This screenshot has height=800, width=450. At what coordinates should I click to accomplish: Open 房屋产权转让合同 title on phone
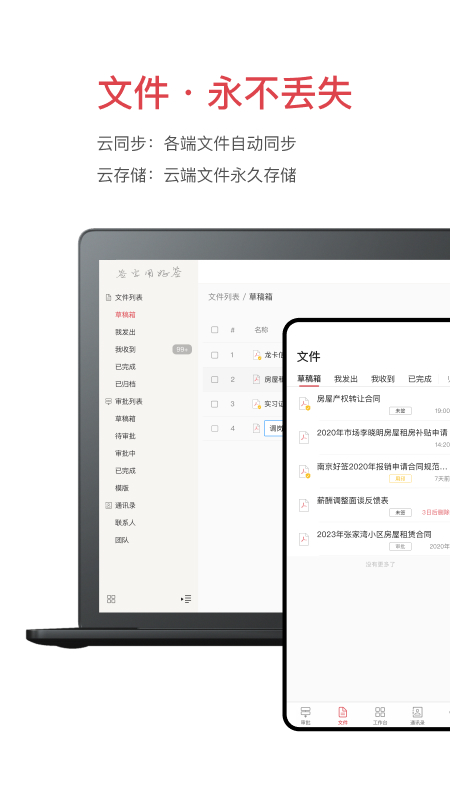pos(348,398)
